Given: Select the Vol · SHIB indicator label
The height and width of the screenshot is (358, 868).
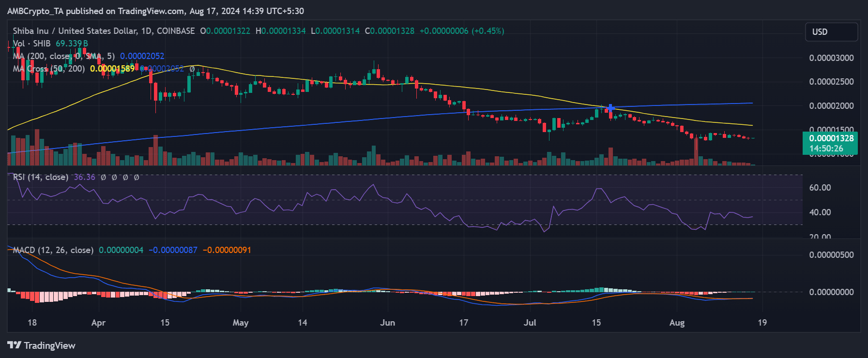Looking at the screenshot, I should (x=31, y=44).
